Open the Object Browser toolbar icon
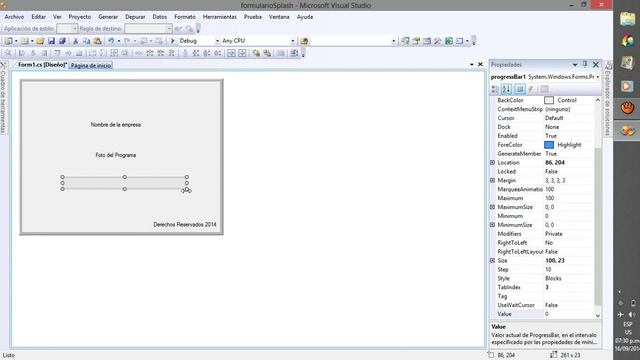 point(427,41)
